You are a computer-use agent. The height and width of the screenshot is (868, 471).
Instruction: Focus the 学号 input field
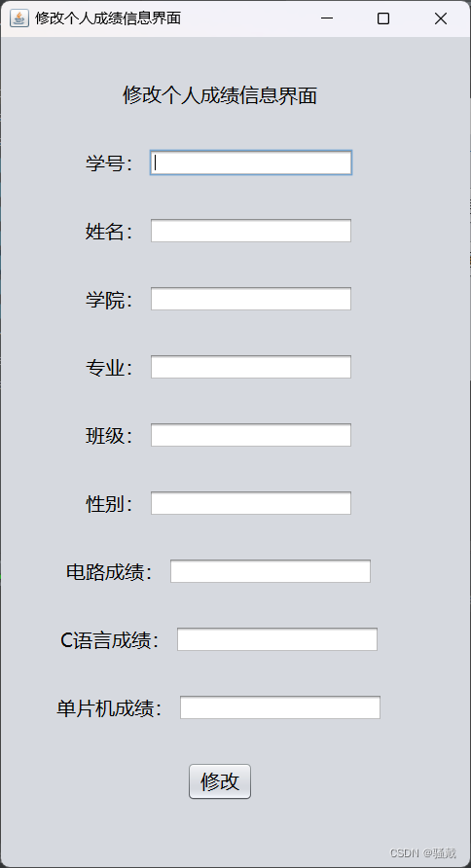click(x=251, y=163)
